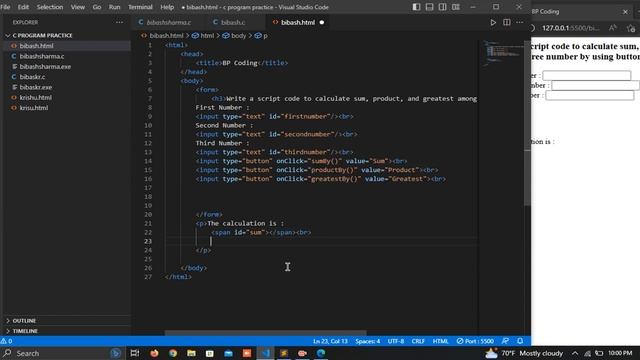Image resolution: width=640 pixels, height=360 pixels.
Task: Open Microsoft Edge from taskbar
Action: coord(321,353)
